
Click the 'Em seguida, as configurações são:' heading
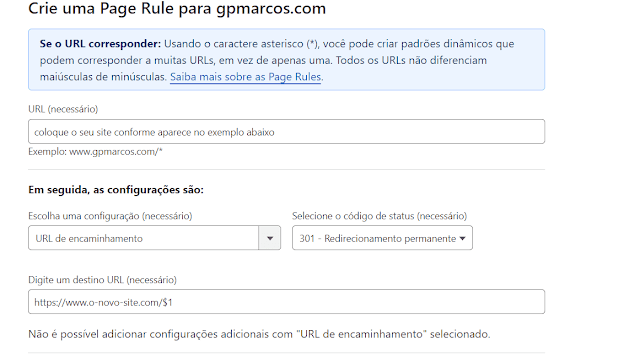[x=116, y=190]
